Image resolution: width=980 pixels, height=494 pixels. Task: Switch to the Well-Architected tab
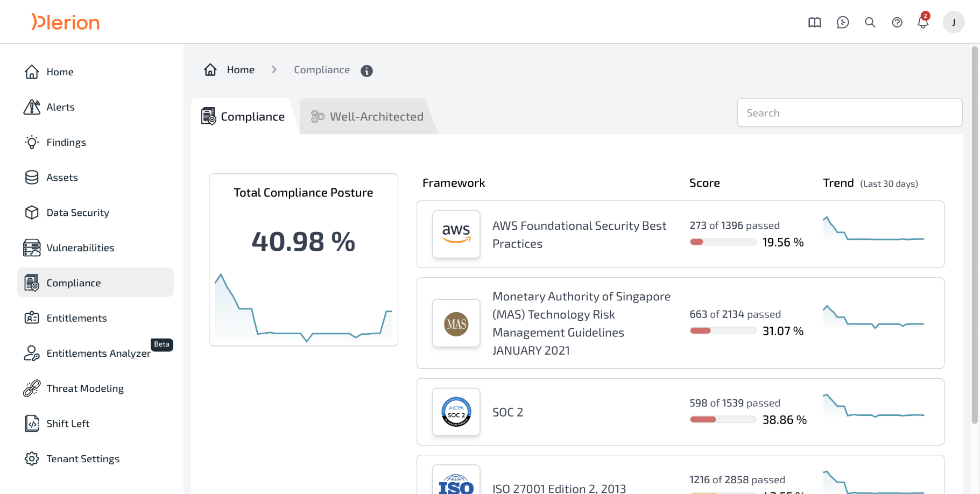[368, 116]
